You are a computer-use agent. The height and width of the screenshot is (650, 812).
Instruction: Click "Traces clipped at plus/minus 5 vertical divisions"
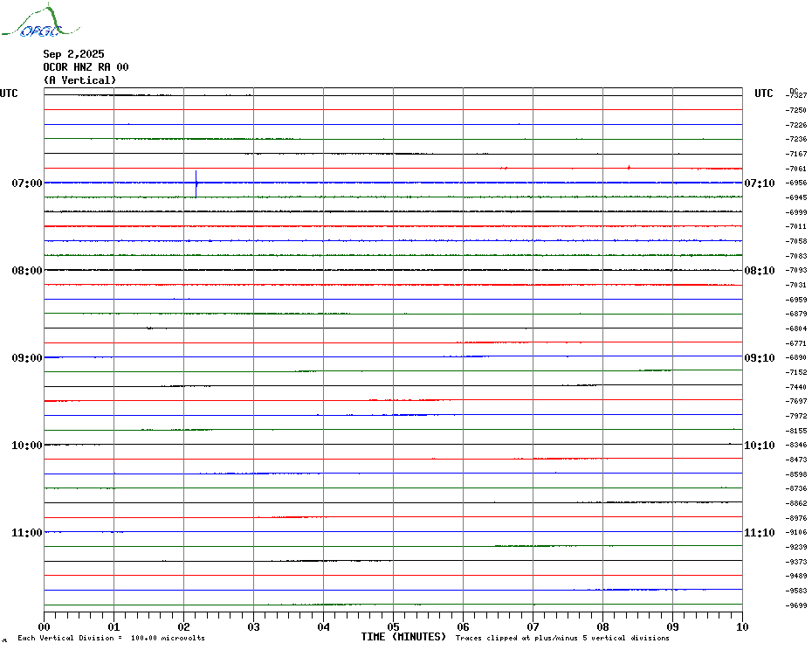562,638
